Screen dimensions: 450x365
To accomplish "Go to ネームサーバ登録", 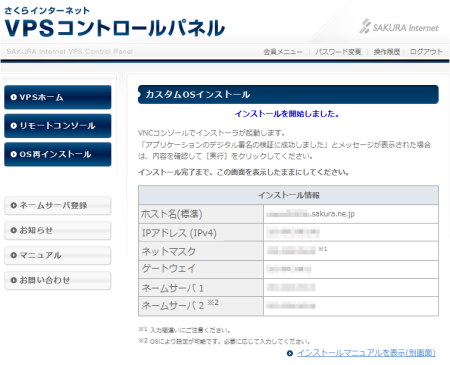I will pos(57,205).
